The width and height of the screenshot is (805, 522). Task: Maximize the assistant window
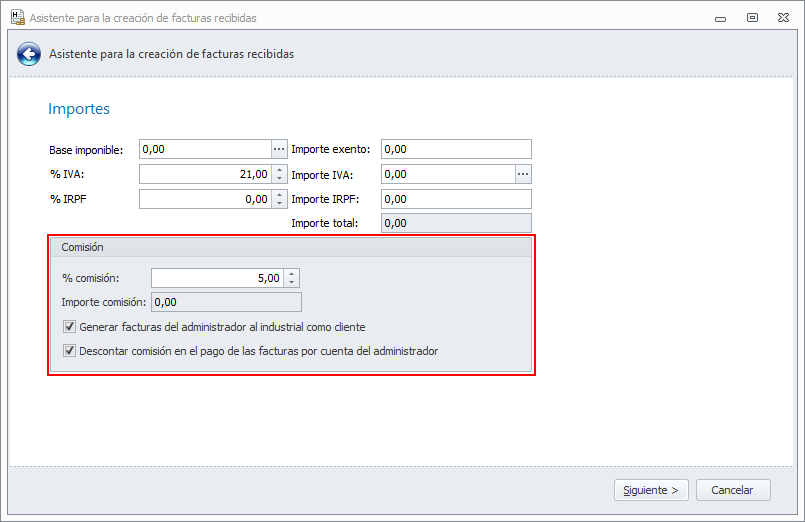[752, 18]
